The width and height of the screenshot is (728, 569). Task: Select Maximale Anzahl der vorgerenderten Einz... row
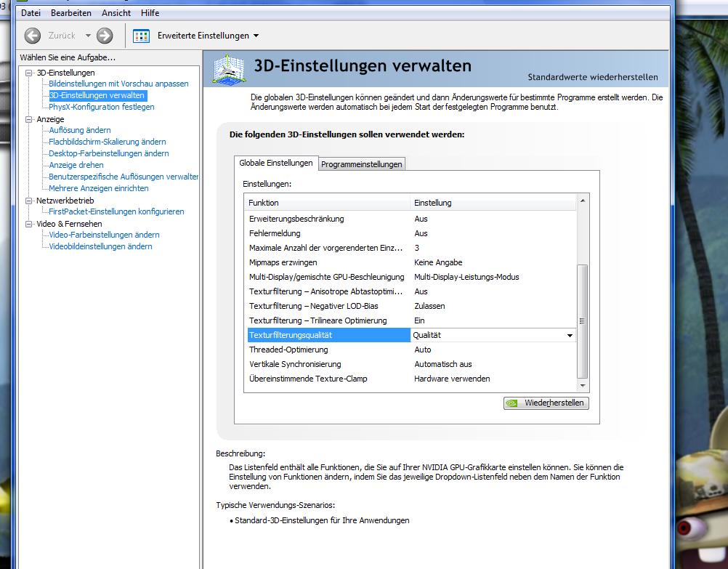412,248
